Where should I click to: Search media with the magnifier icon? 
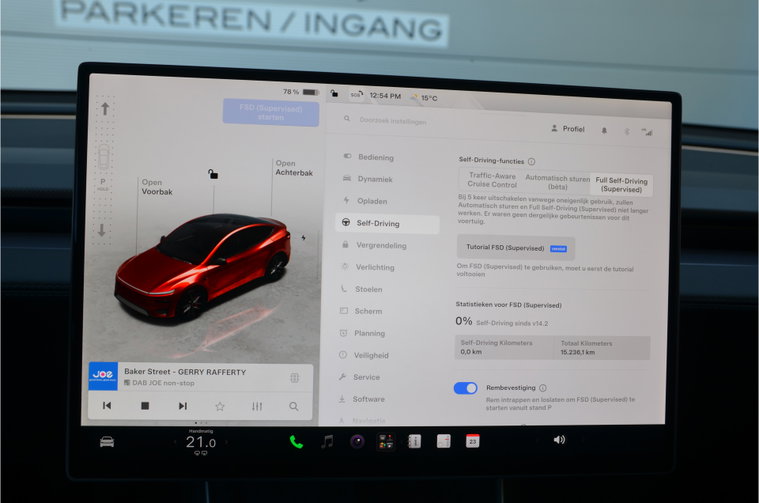(294, 407)
